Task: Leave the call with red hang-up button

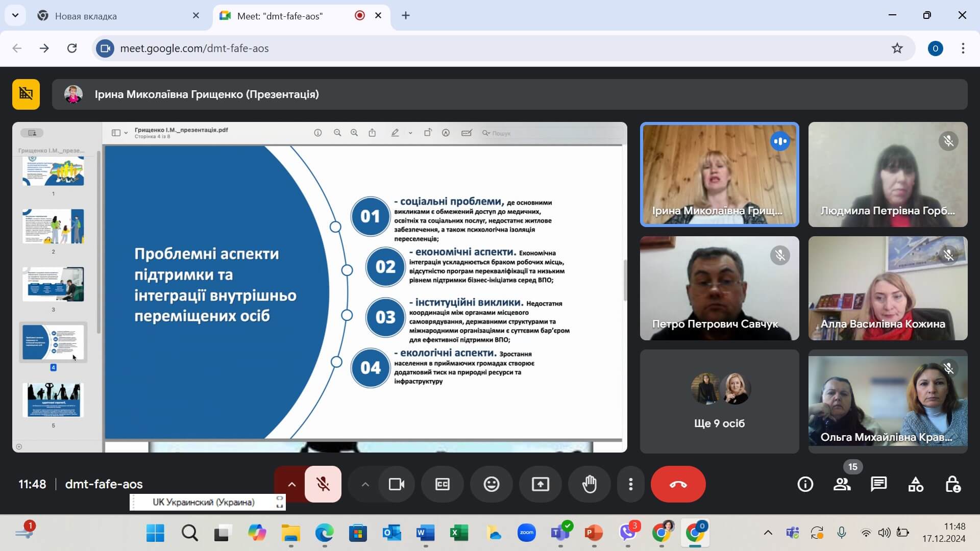Action: point(678,484)
